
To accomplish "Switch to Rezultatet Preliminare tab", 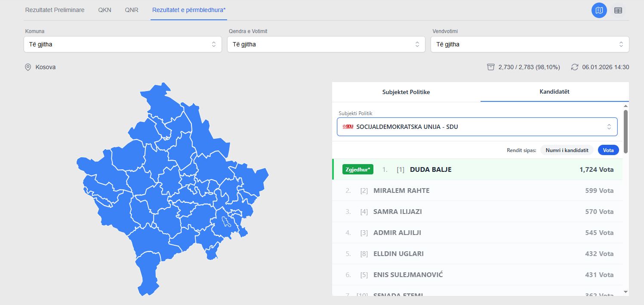I will click(55, 10).
